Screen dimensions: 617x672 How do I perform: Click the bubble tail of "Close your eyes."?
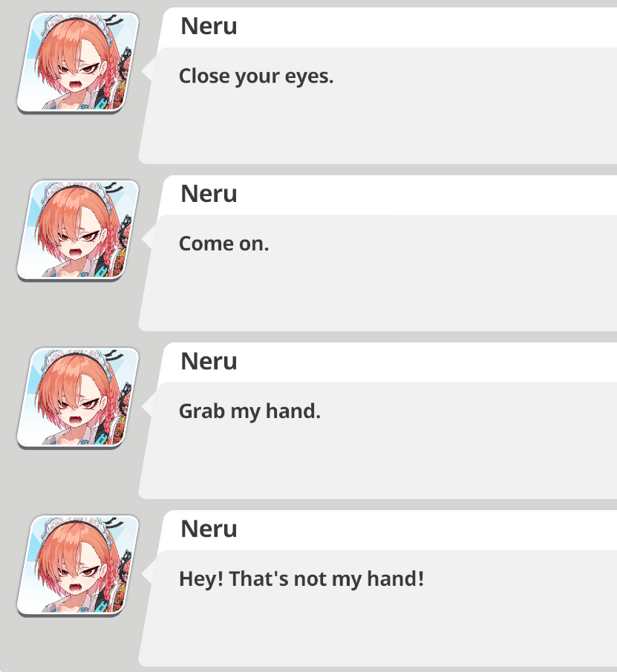coord(146,70)
